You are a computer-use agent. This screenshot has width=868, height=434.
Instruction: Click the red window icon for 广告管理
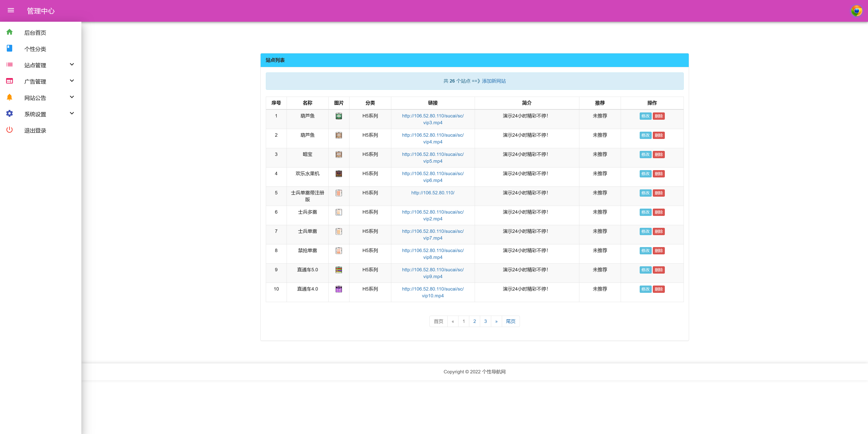pos(9,81)
